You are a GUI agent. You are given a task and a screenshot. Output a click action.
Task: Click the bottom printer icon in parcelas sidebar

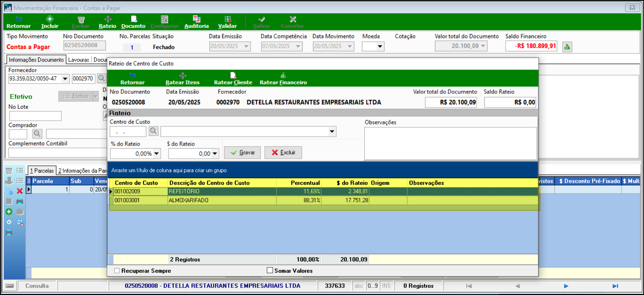click(x=9, y=233)
